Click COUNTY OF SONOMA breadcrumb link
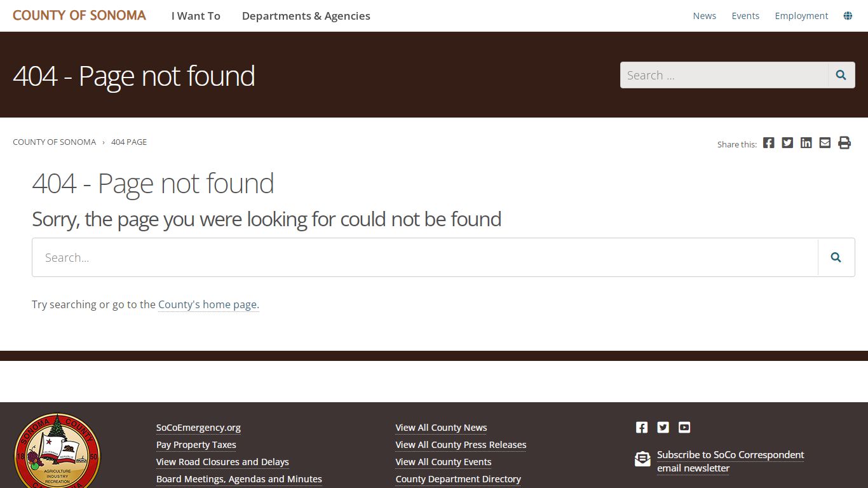Screen dimensions: 868x488 (x=55, y=142)
